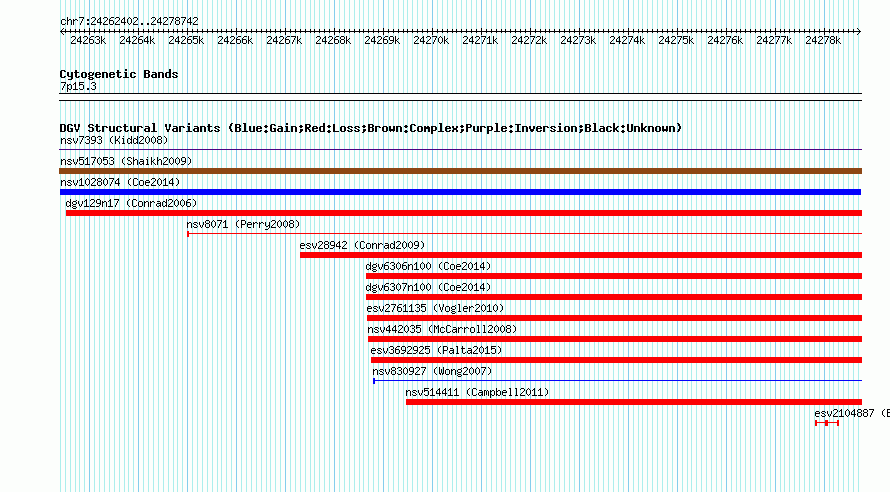Select the thin purple nsv7393 inversion line
The image size is (890, 492).
click(460, 150)
